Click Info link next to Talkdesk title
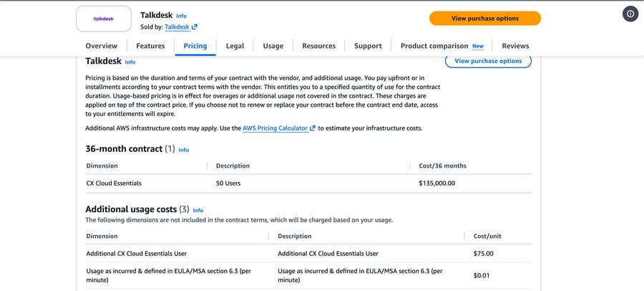The image size is (644, 291). 181,16
